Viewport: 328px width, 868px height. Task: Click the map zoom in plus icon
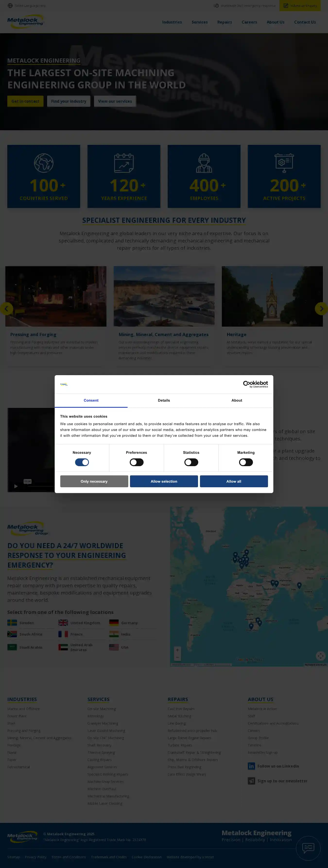[177, 650]
